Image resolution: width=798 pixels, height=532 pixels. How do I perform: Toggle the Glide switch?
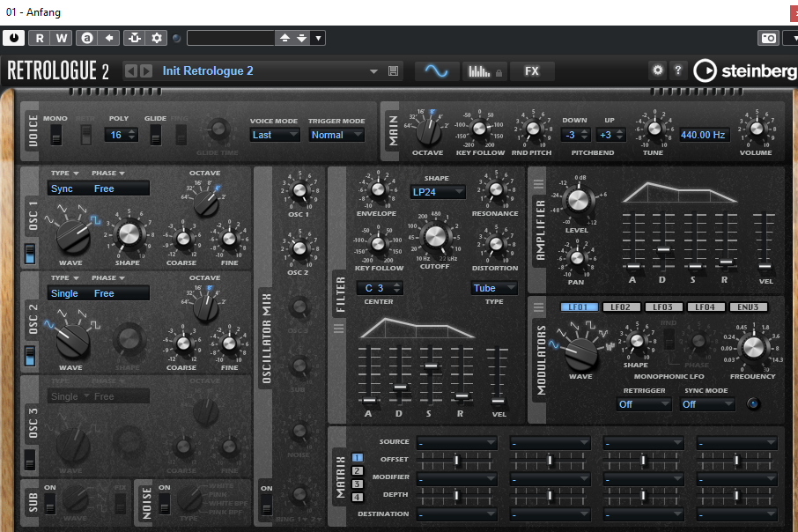coord(156,135)
